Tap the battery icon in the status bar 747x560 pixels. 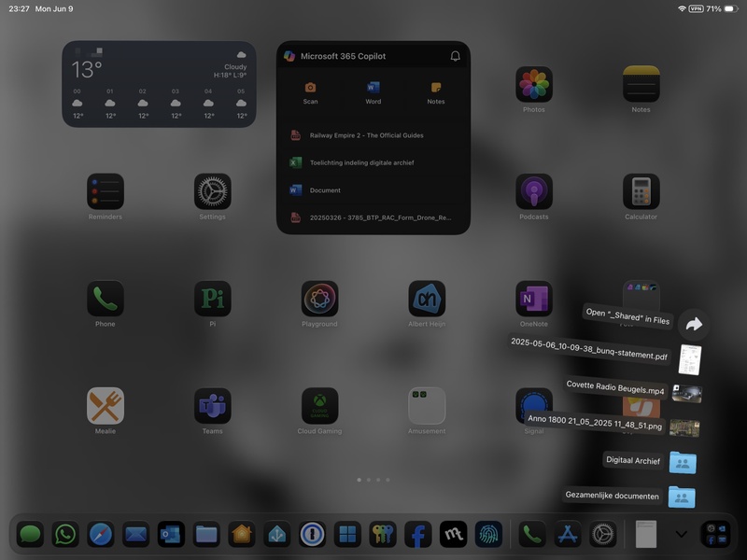click(x=731, y=8)
